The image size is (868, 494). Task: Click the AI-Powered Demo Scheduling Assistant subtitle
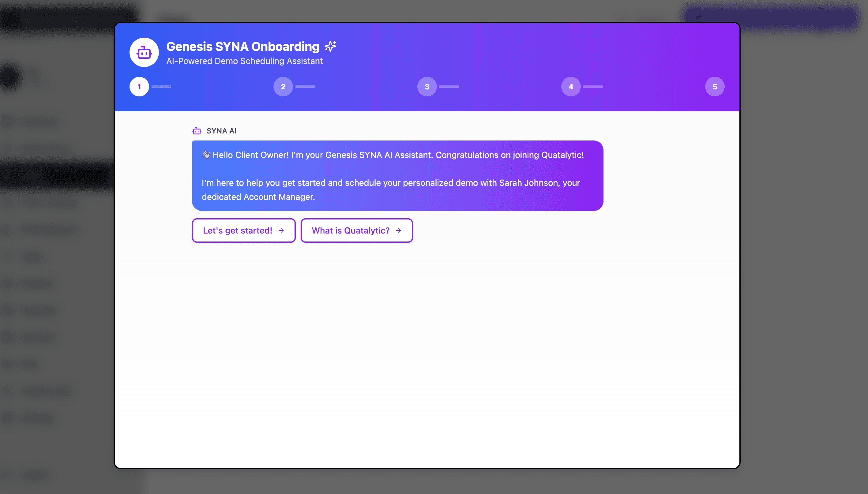244,61
